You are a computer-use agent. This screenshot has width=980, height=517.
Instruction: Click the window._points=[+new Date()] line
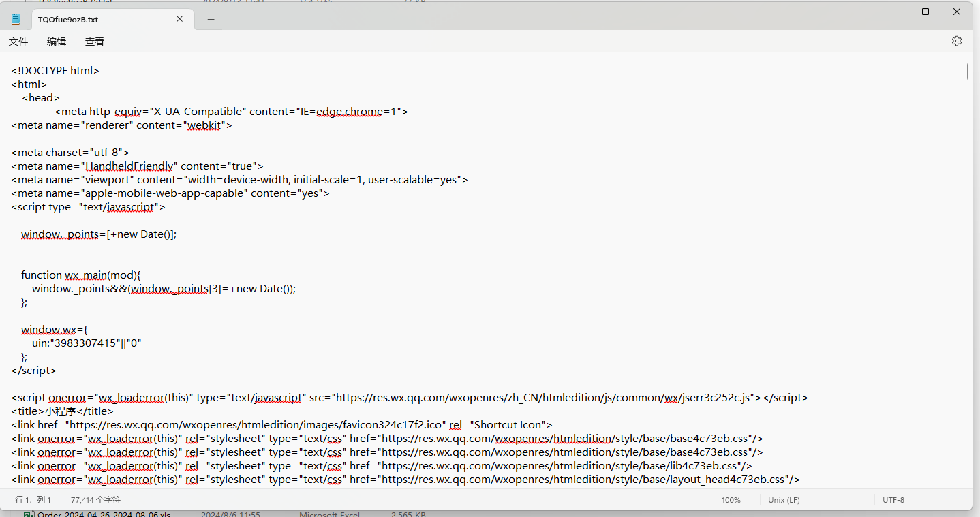tap(99, 234)
